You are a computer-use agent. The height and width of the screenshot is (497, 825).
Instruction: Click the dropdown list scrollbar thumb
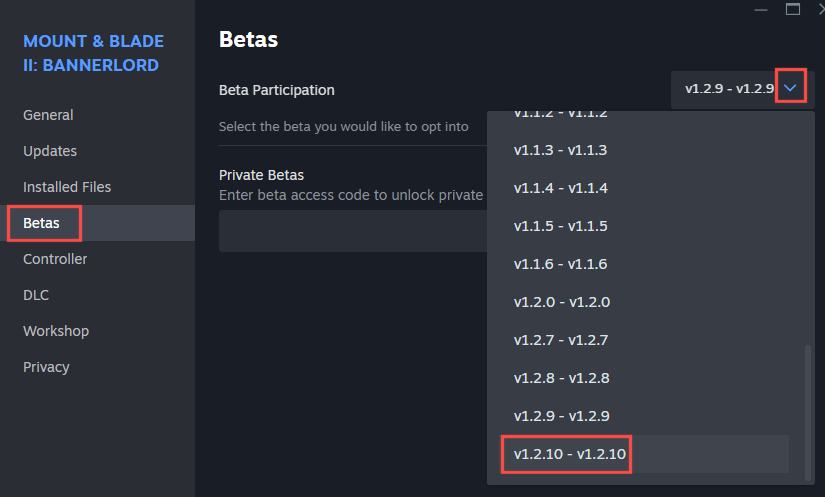click(x=808, y=412)
